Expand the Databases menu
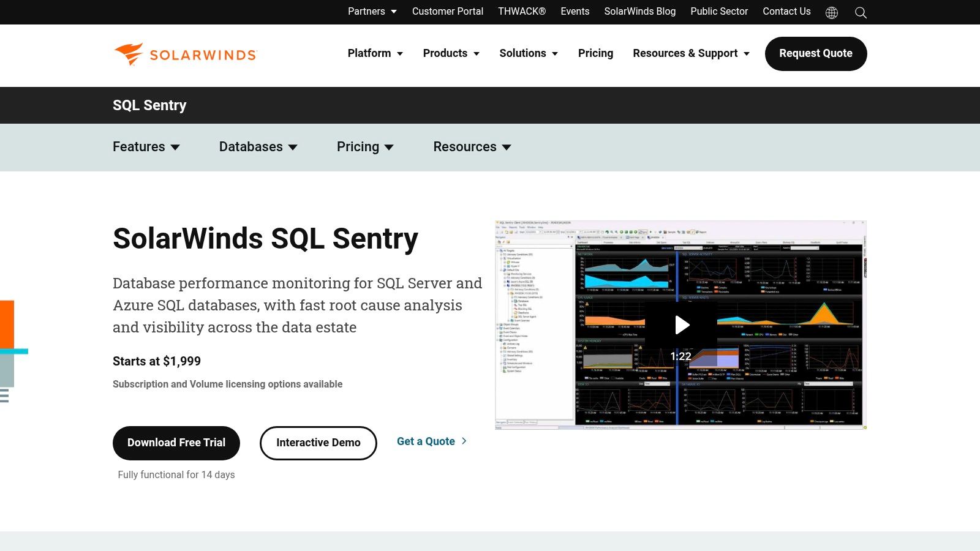Viewport: 980px width, 551px height. pyautogui.click(x=258, y=147)
